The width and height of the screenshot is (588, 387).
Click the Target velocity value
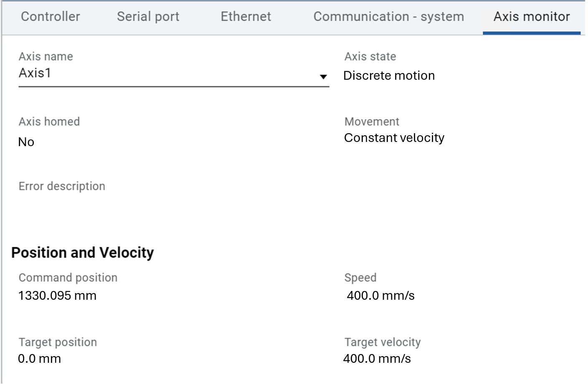coord(377,359)
